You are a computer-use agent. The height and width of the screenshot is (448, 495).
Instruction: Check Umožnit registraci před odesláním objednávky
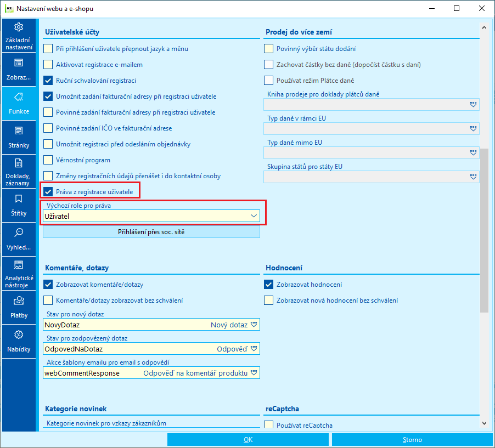[x=48, y=144]
